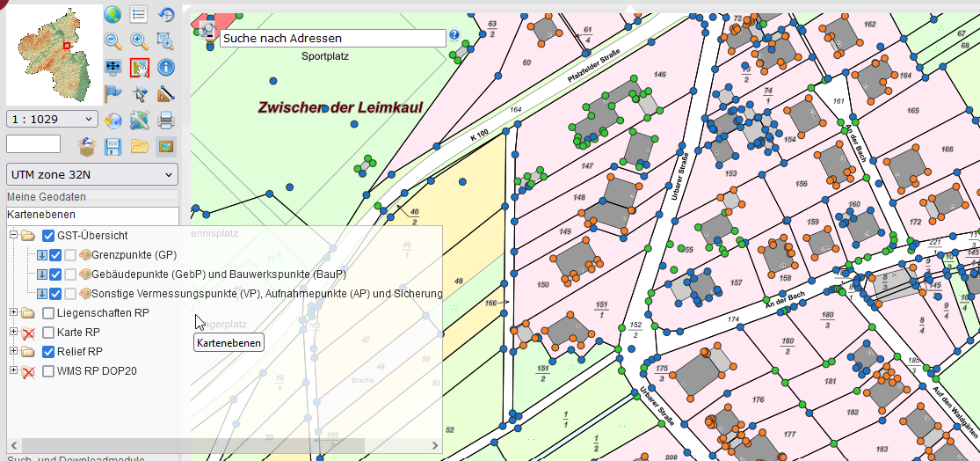
Task: Click download arrow icon for Gebäudepunkte
Action: click(42, 274)
